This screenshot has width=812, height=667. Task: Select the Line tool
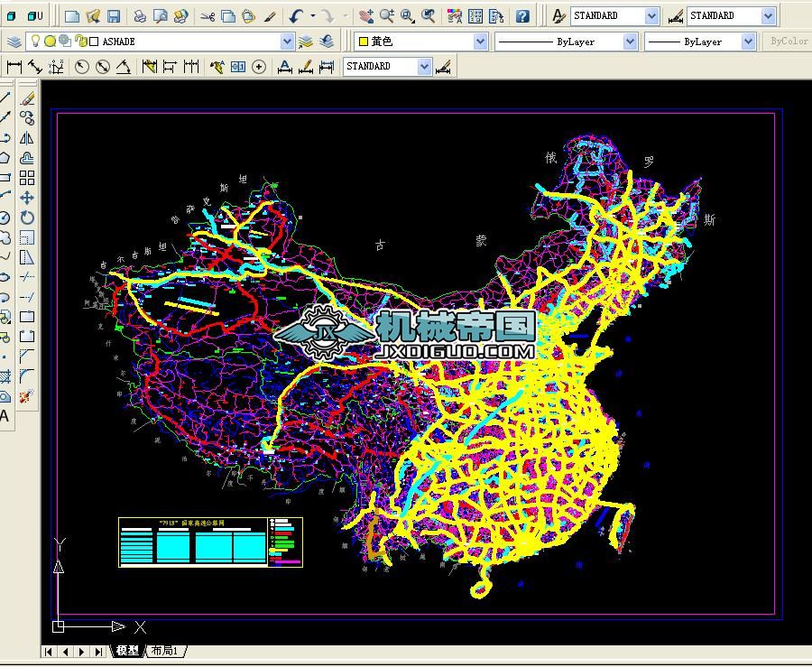6,96
